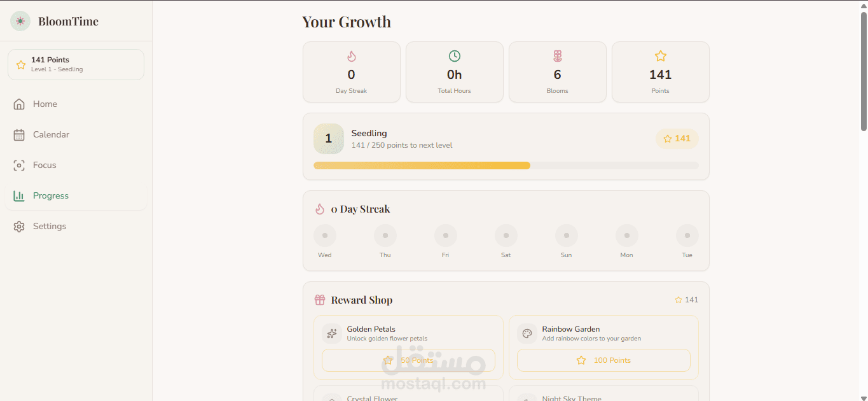
Task: Click the Wednesday streak circle
Action: [325, 236]
